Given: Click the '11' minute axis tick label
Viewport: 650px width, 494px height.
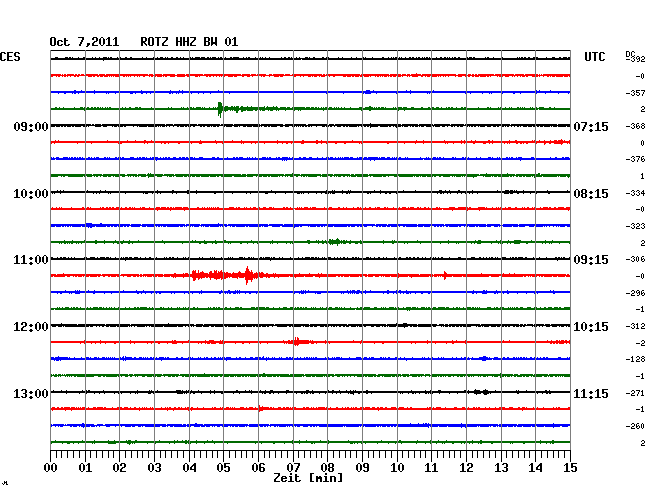Looking at the screenshot, I should (x=431, y=467).
